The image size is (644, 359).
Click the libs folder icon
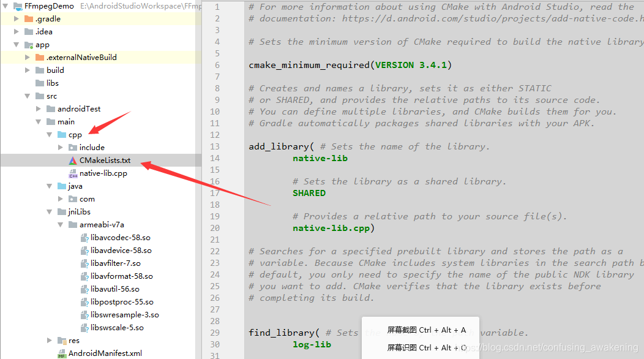[40, 83]
